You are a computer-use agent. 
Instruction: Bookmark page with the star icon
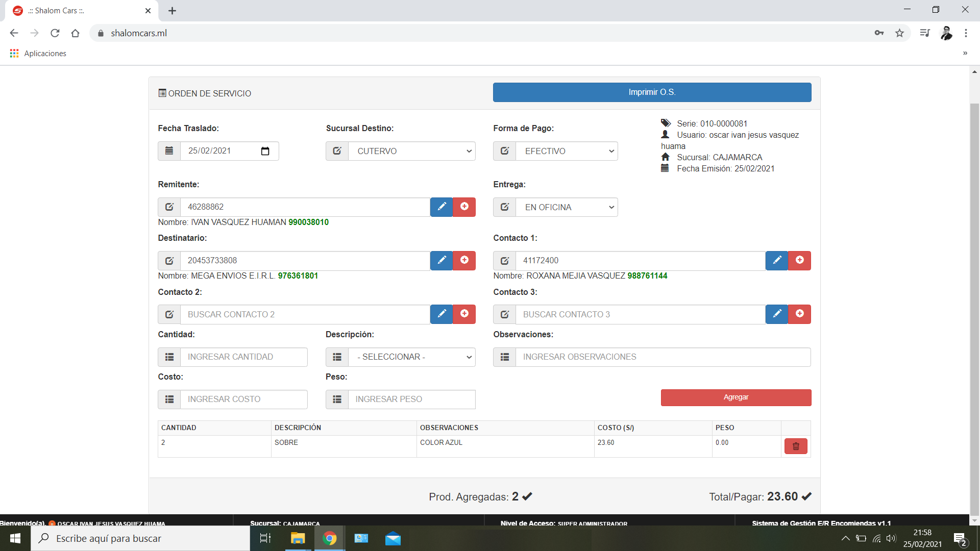pos(899,33)
